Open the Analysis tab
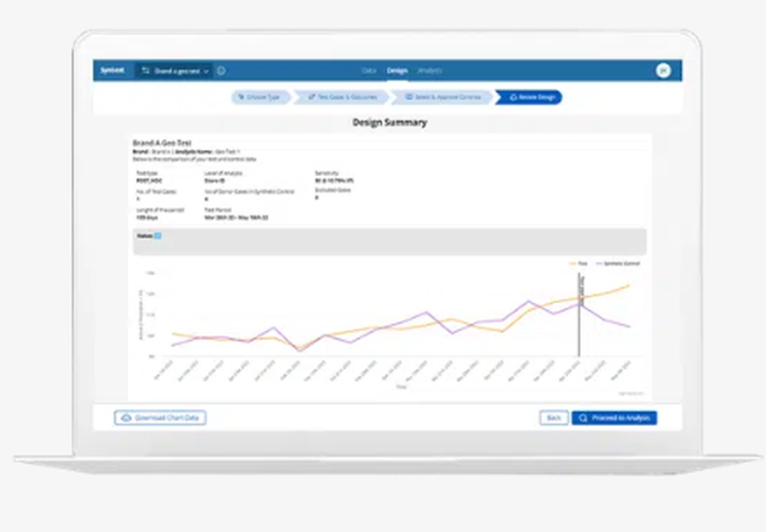This screenshot has width=766, height=532. tap(430, 70)
